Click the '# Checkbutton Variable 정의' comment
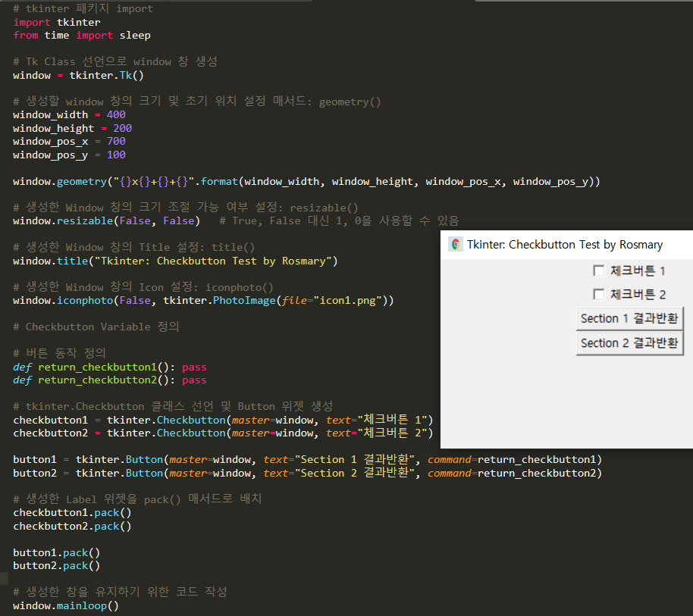 coord(96,327)
